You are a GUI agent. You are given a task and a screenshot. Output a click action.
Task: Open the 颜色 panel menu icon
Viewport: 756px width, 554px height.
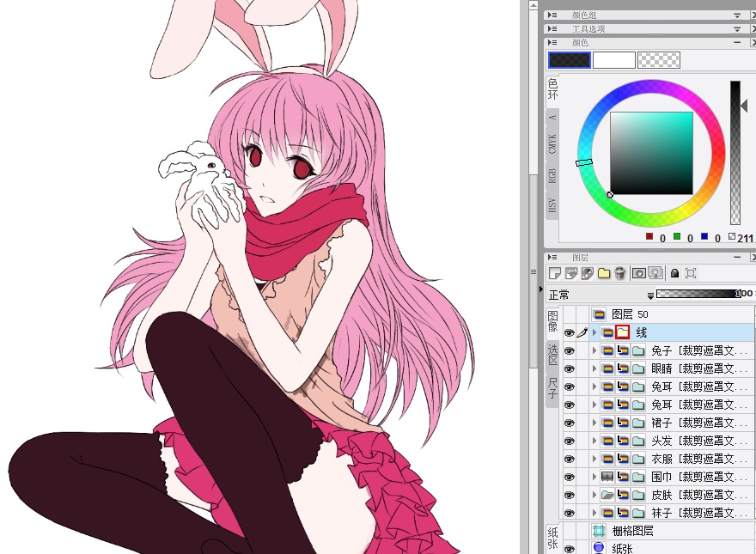click(x=552, y=42)
